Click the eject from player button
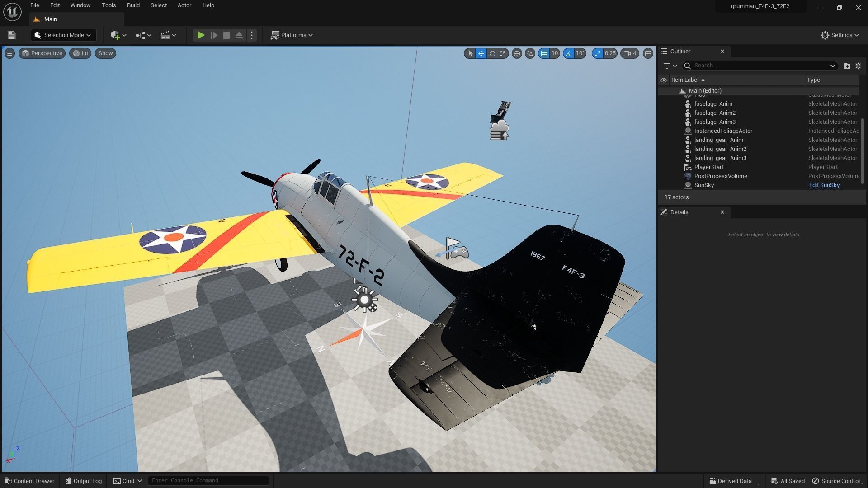Viewport: 868px width, 488px height. tap(239, 35)
